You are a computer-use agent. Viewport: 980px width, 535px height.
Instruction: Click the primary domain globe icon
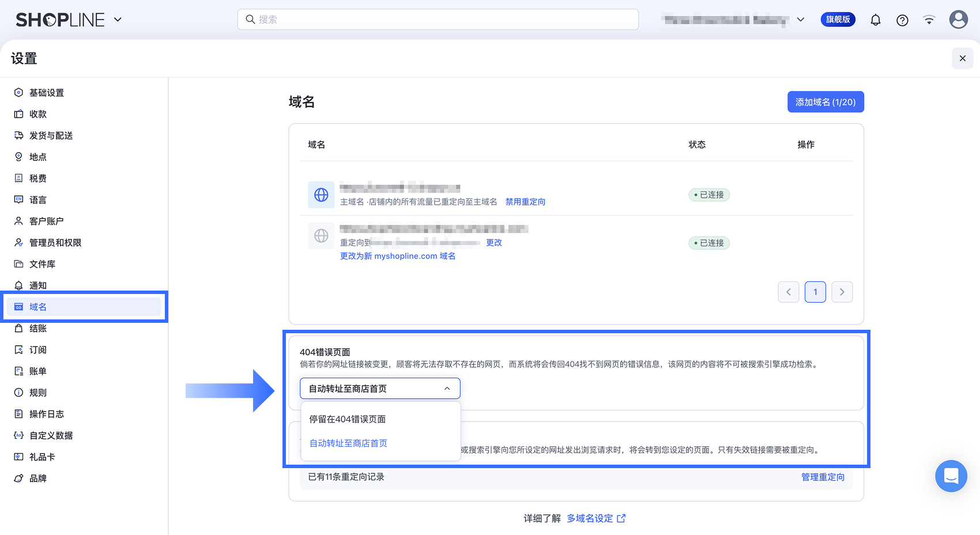coord(321,195)
